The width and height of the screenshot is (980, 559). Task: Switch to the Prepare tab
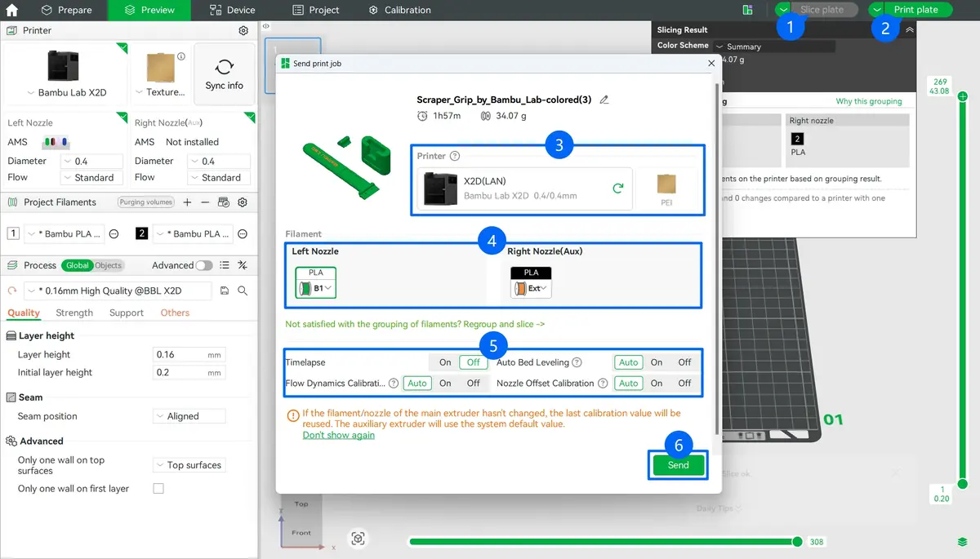click(66, 10)
